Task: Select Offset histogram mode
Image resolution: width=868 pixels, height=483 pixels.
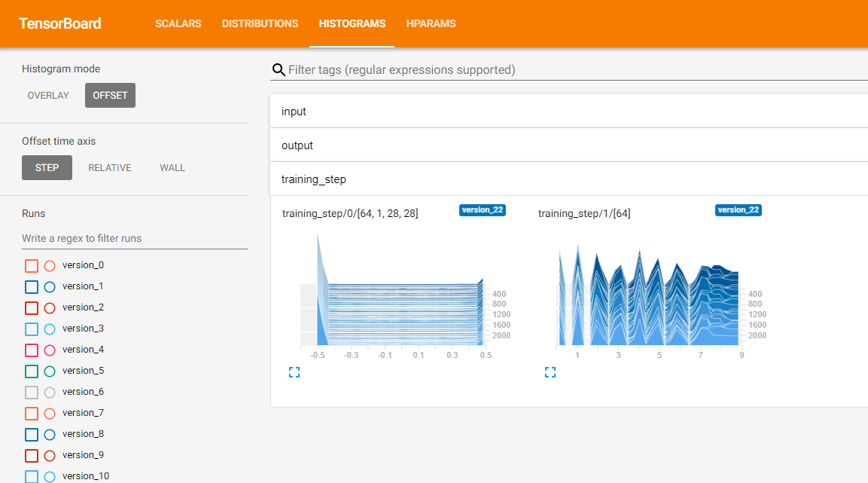Action: (x=110, y=95)
